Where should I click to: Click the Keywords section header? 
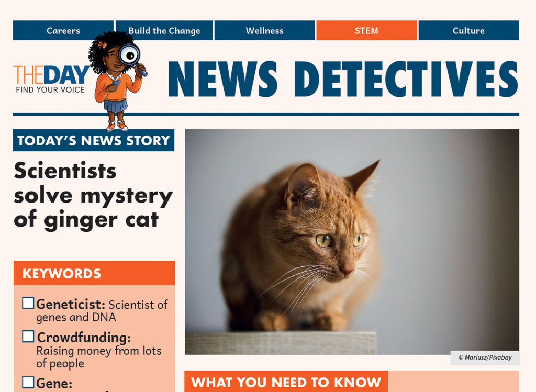point(94,273)
